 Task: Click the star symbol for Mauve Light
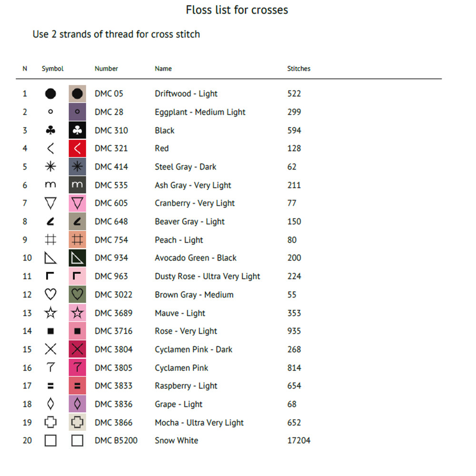pyautogui.click(x=50, y=313)
